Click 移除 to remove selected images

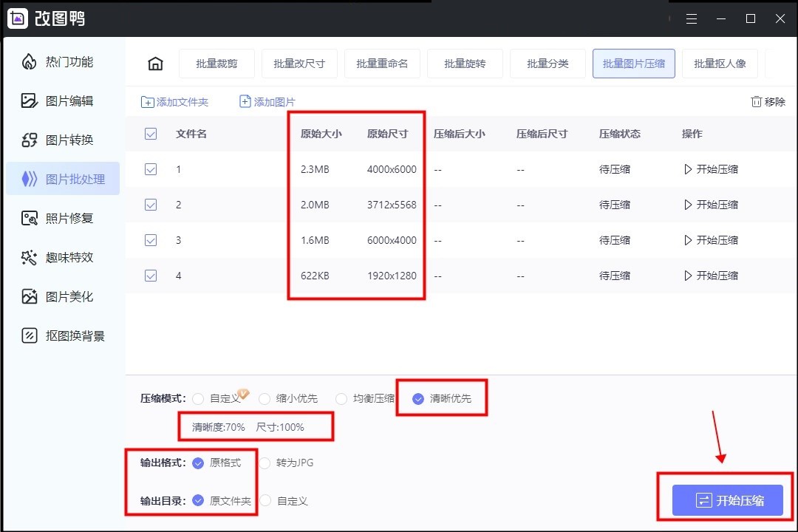coord(767,101)
